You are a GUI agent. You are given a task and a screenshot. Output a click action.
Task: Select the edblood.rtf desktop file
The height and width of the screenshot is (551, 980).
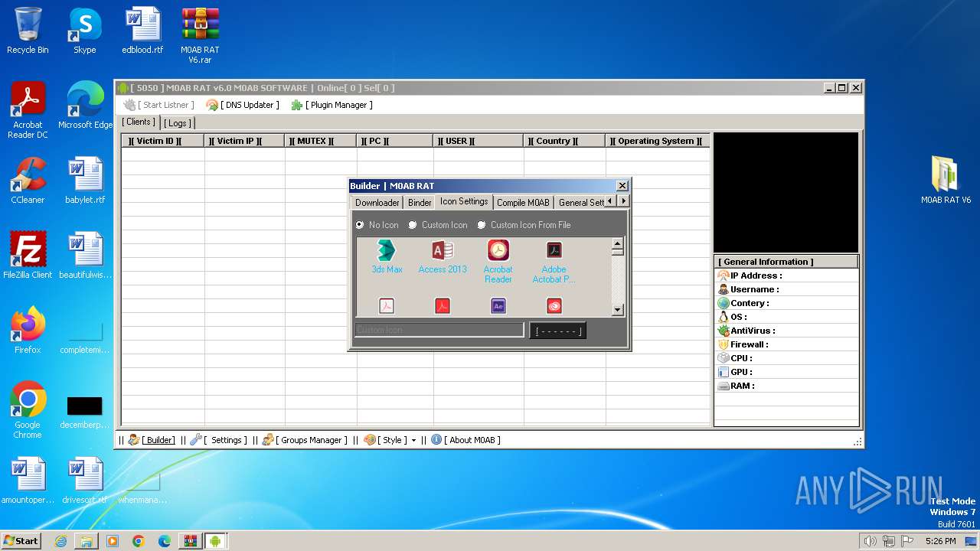coord(142,31)
